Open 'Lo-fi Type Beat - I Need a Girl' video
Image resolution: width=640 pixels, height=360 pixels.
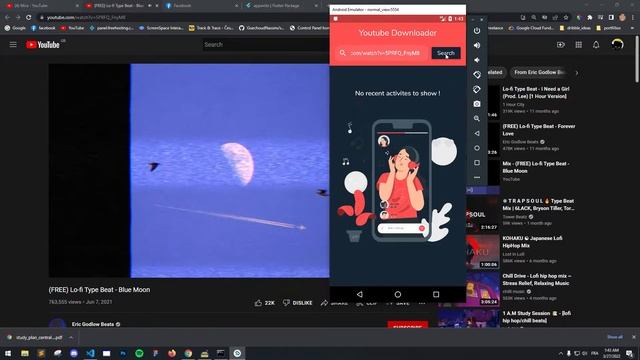tap(536, 93)
